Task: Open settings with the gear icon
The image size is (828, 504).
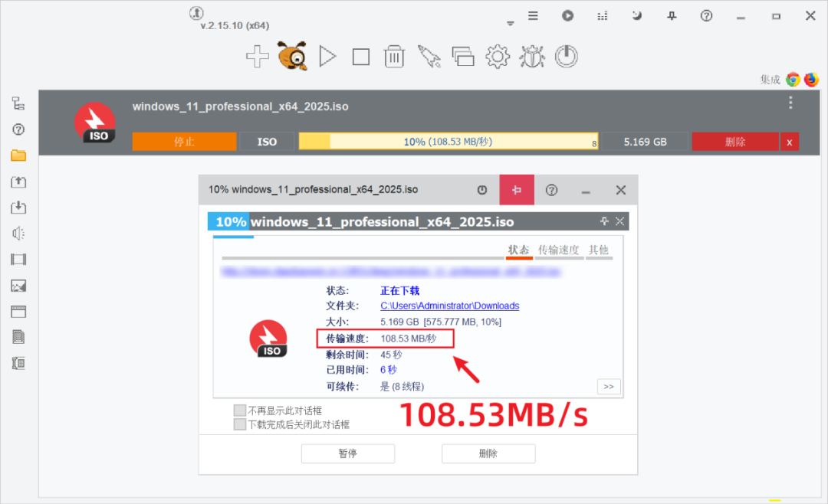Action: pos(498,57)
